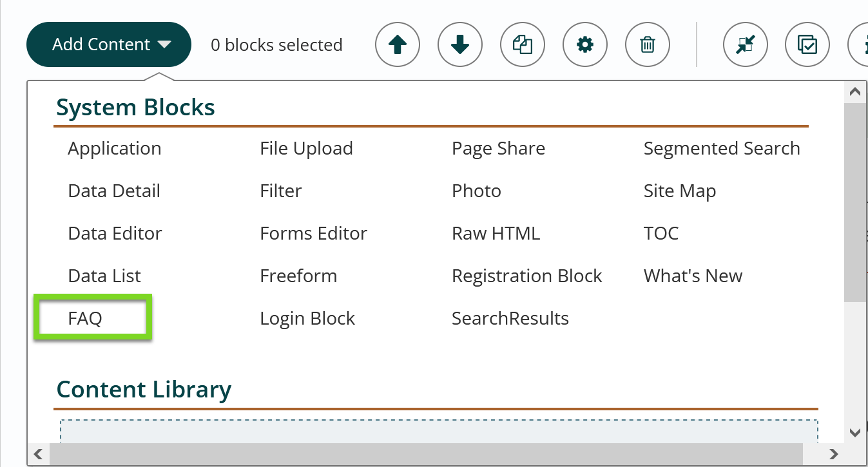Choose the Data Editor block
The image size is (868, 467).
tap(115, 234)
